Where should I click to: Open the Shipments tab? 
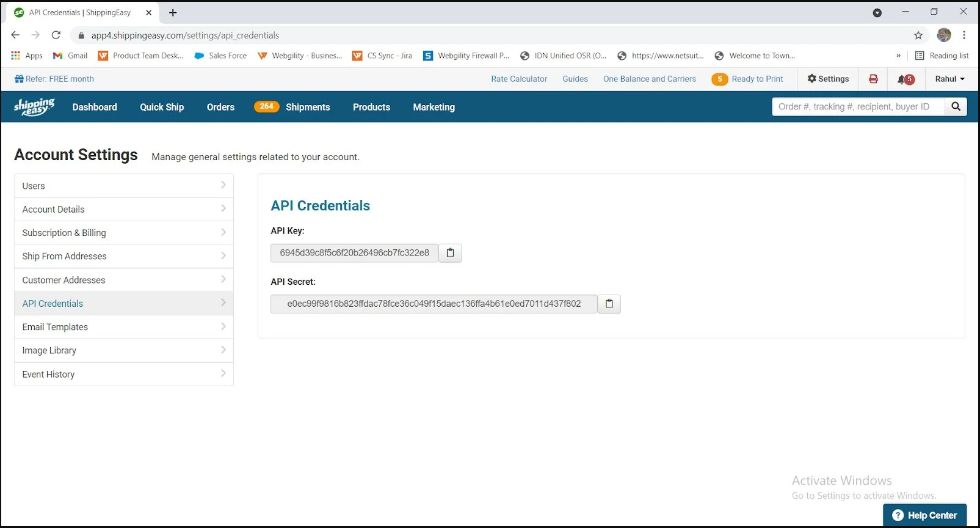coord(308,107)
